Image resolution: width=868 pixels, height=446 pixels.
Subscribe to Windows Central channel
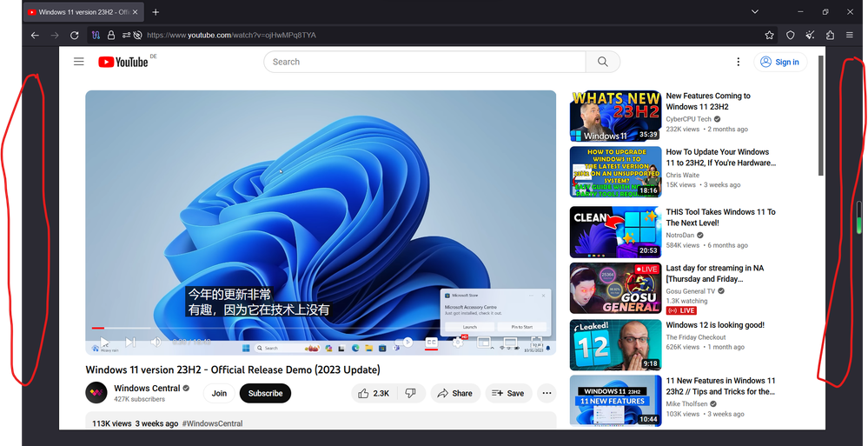[x=265, y=393]
